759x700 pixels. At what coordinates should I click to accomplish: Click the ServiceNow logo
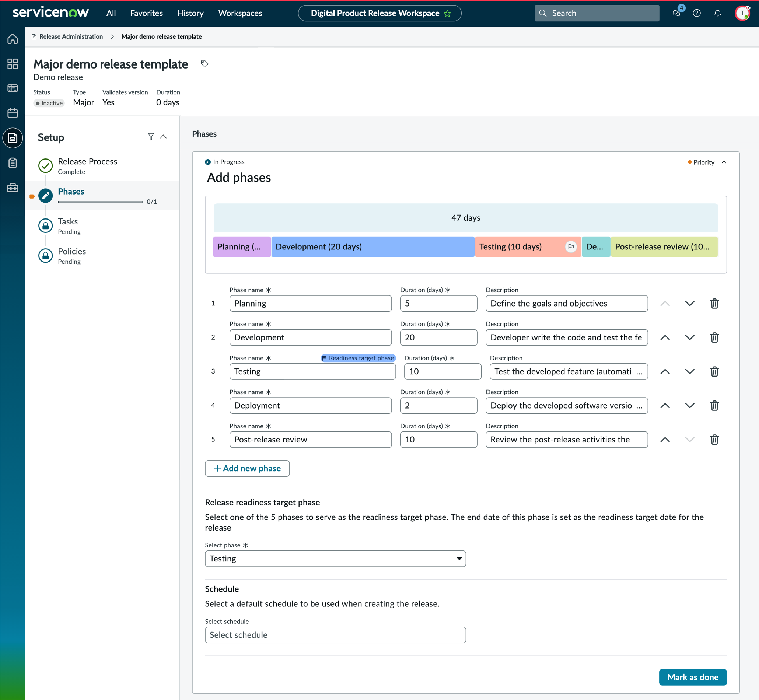pyautogui.click(x=51, y=13)
